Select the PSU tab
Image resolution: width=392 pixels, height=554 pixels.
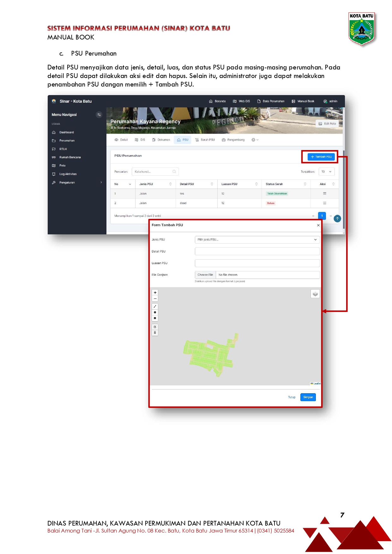[x=183, y=140]
